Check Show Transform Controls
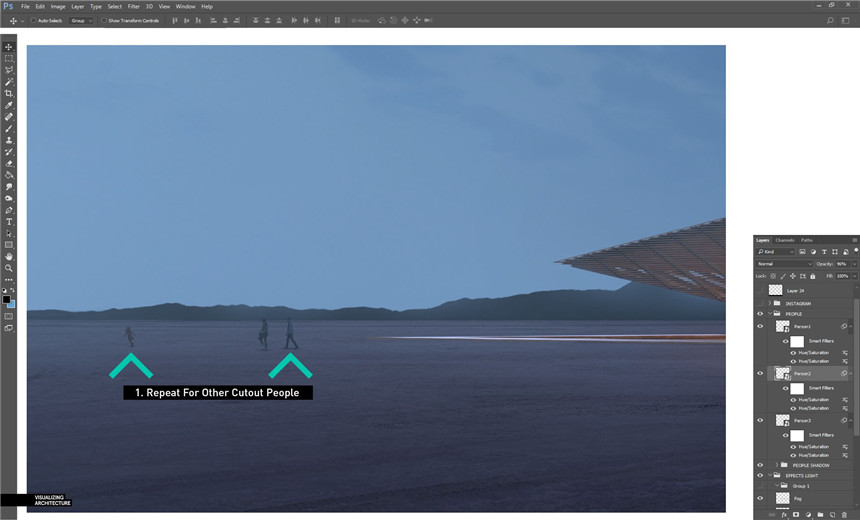This screenshot has width=860, height=520. [x=103, y=20]
